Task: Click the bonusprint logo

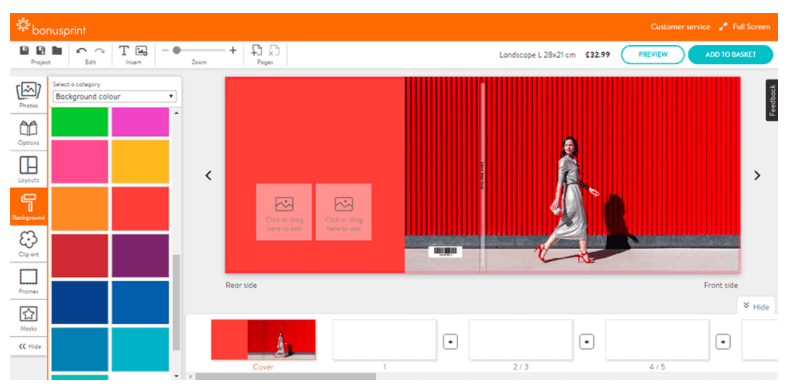Action: tap(51, 27)
